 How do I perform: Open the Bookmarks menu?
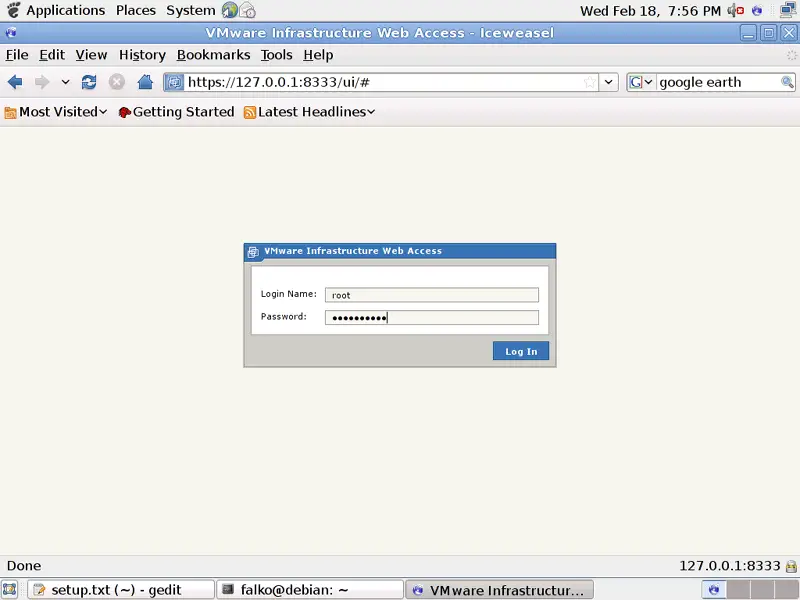[x=213, y=55]
